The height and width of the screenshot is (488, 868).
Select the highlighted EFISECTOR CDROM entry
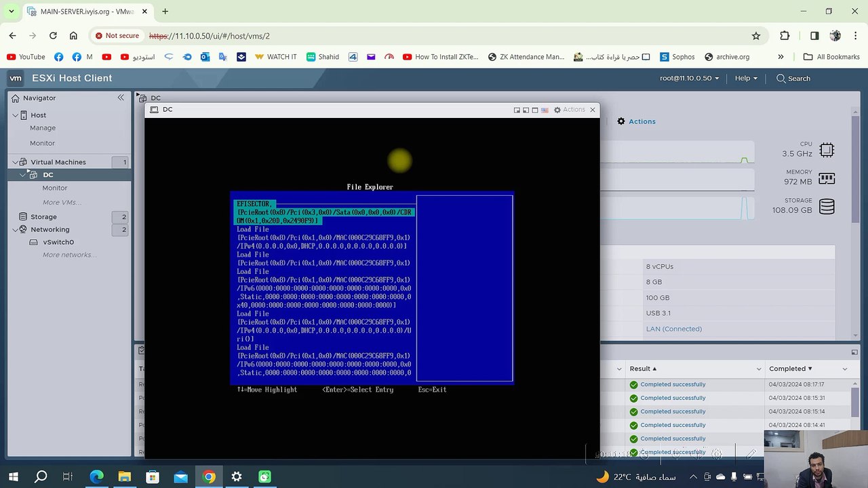click(325, 212)
